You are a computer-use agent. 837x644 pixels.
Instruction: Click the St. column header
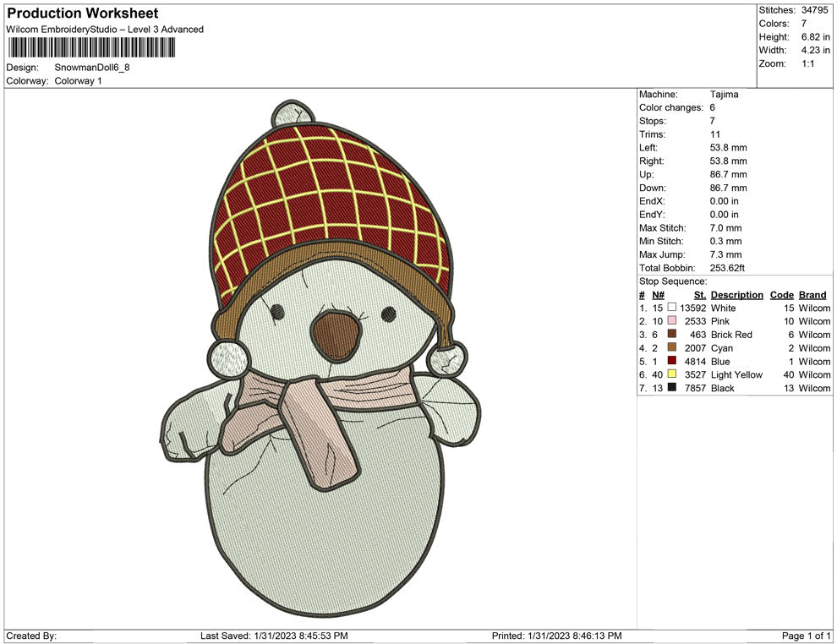(x=699, y=294)
